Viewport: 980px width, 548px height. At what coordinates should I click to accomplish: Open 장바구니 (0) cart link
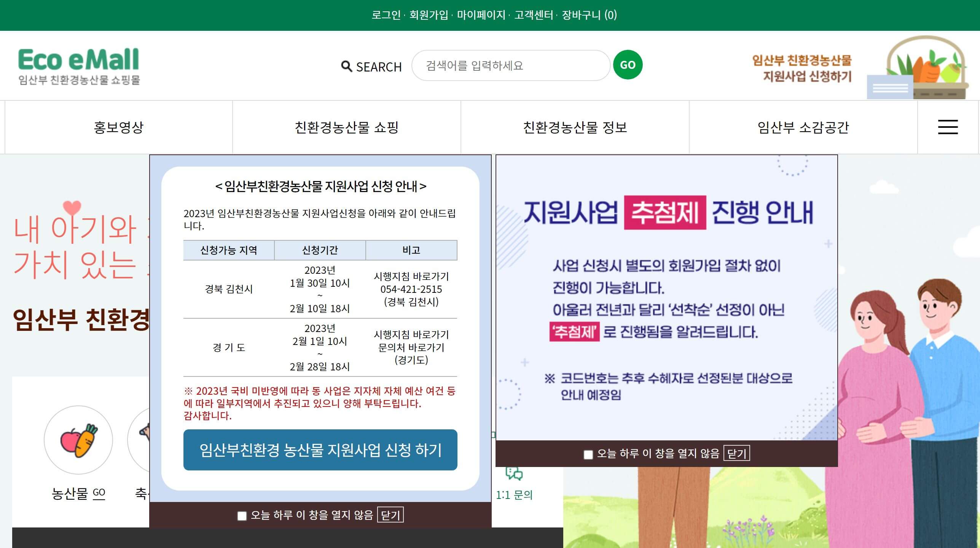point(589,15)
